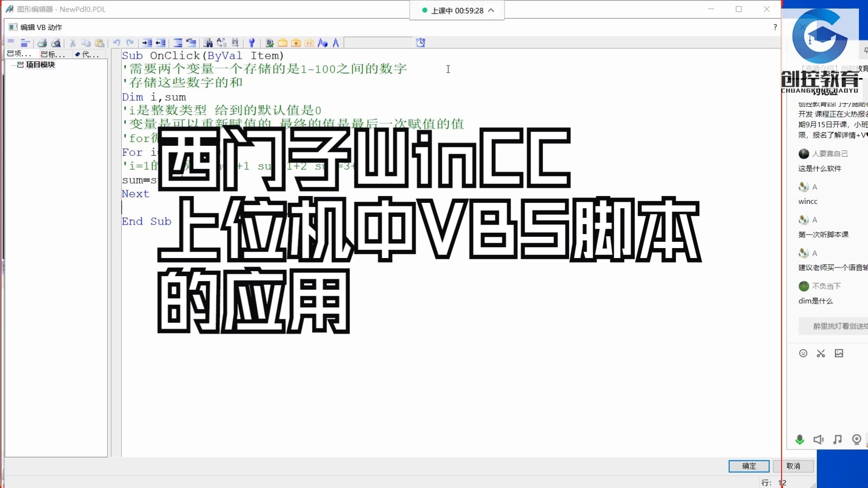
Task: Cut the selected code
Action: pyautogui.click(x=72, y=42)
